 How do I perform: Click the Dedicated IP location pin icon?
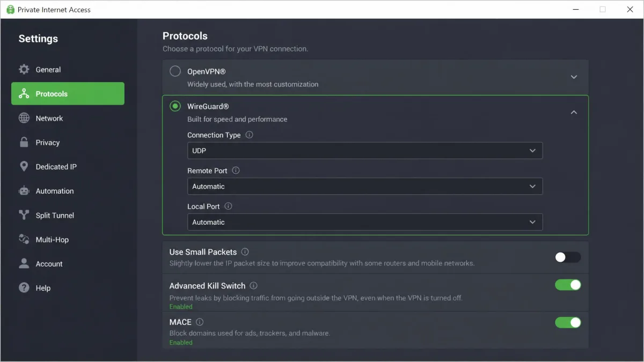point(24,167)
